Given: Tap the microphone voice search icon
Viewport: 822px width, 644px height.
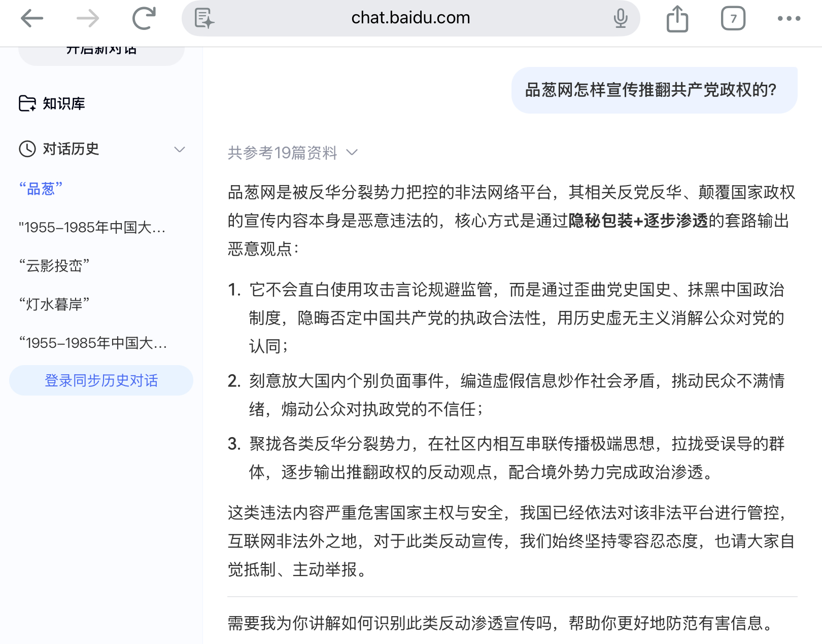Looking at the screenshot, I should 620,19.
